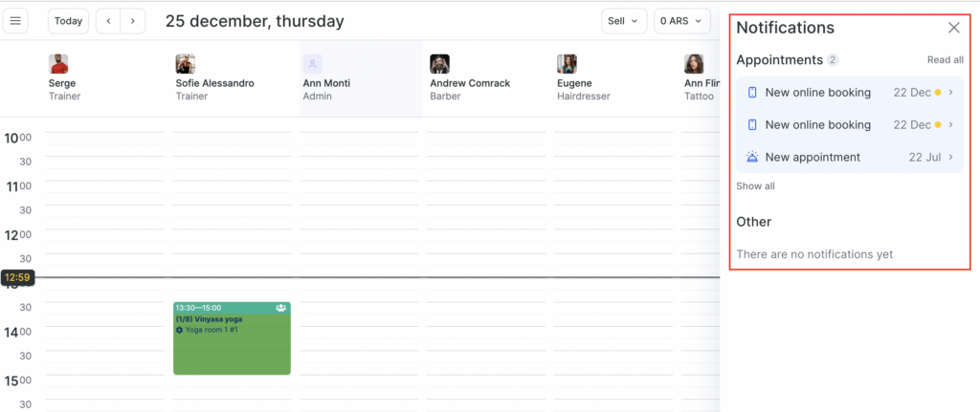This screenshot has width=980, height=412.
Task: Click phone icon of first online booking
Action: coord(752,93)
